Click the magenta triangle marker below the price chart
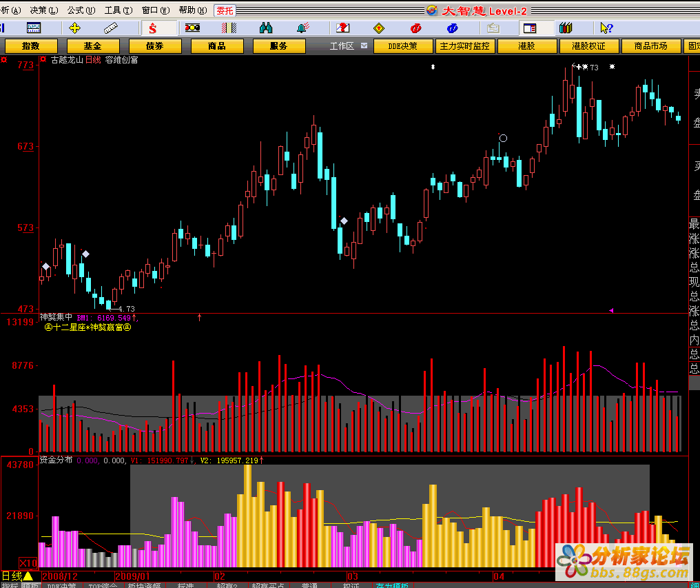700x588 pixels. coord(611,310)
